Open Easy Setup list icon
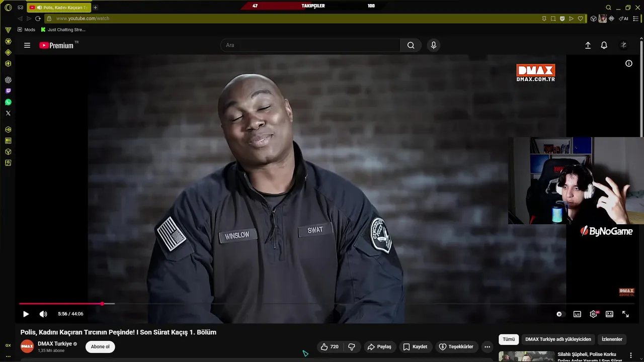 tap(635, 19)
